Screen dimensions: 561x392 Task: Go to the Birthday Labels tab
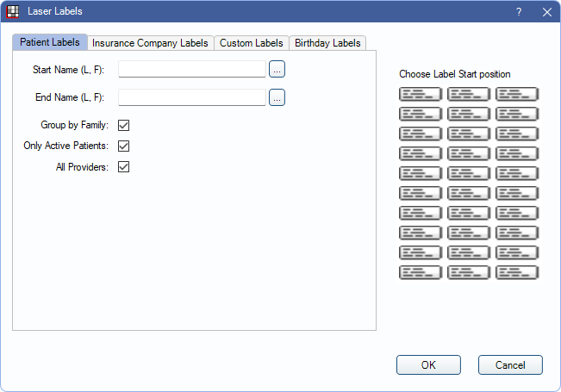(327, 43)
